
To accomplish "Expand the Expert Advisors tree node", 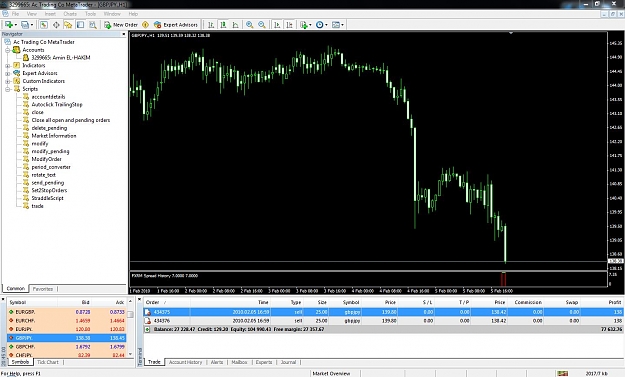I will point(8,73).
